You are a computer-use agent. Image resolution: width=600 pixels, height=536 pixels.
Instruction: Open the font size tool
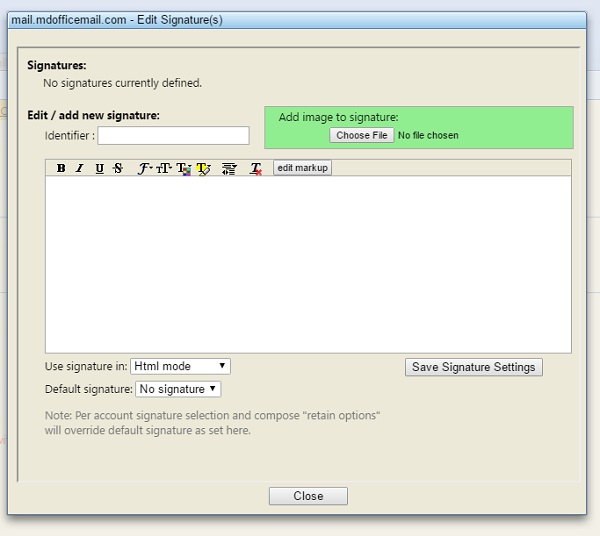tap(164, 168)
